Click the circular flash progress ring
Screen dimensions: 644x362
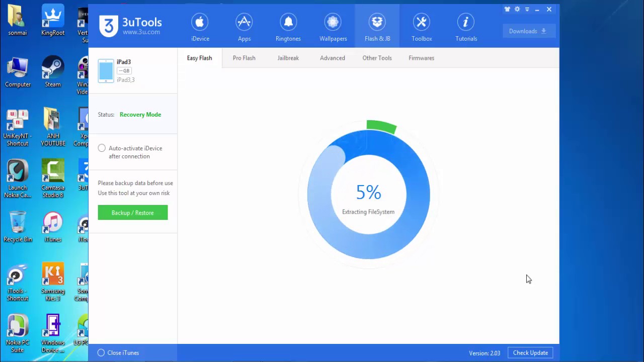tap(369, 194)
